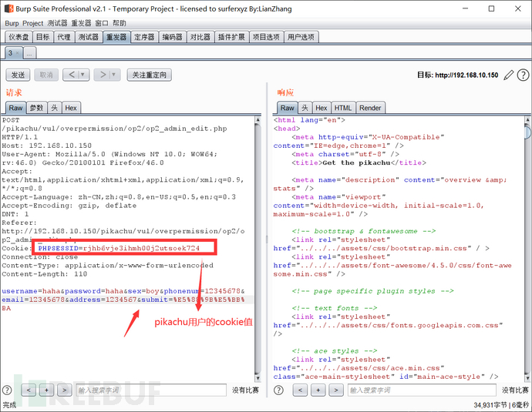The height and width of the screenshot is (412, 532).
Task: Go forward in request history
Action: pyautogui.click(x=103, y=75)
